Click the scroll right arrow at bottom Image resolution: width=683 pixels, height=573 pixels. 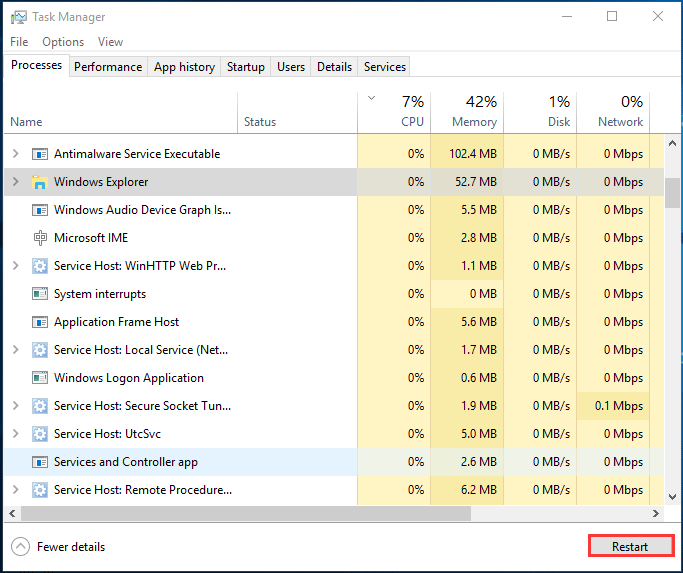656,513
